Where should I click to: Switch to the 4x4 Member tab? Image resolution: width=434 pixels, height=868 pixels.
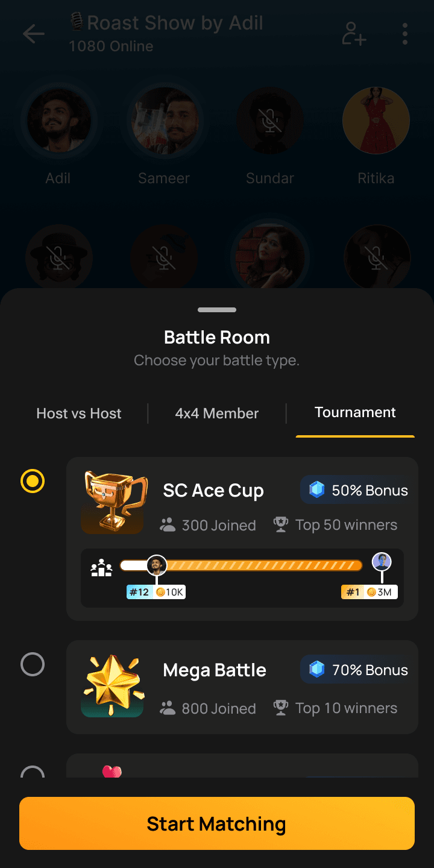pos(217,414)
